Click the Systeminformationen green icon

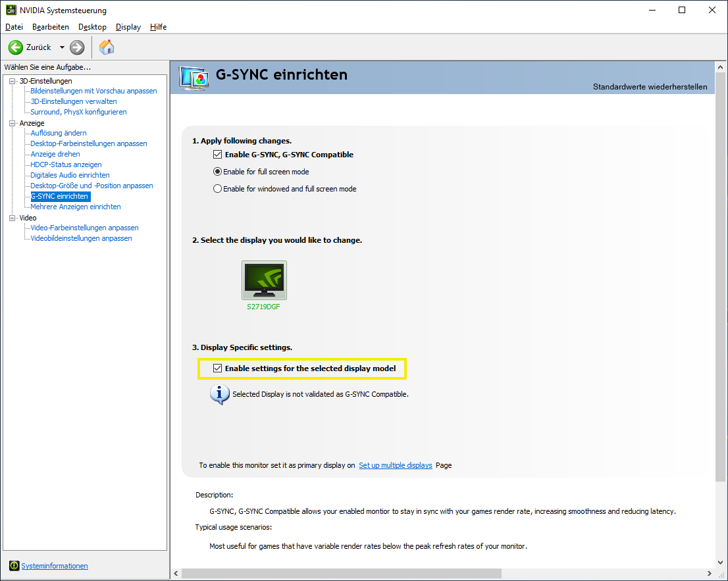pos(14,566)
